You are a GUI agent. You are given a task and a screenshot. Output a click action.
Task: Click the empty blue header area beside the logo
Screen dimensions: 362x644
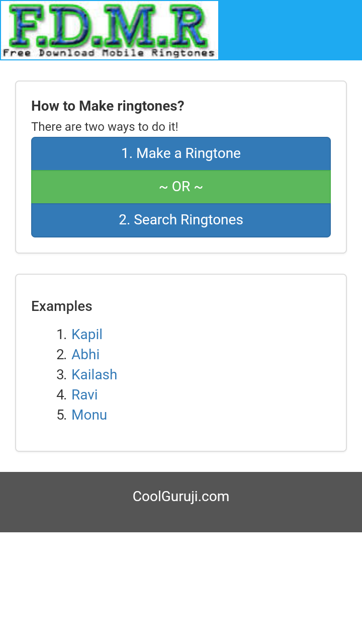pos(290,30)
